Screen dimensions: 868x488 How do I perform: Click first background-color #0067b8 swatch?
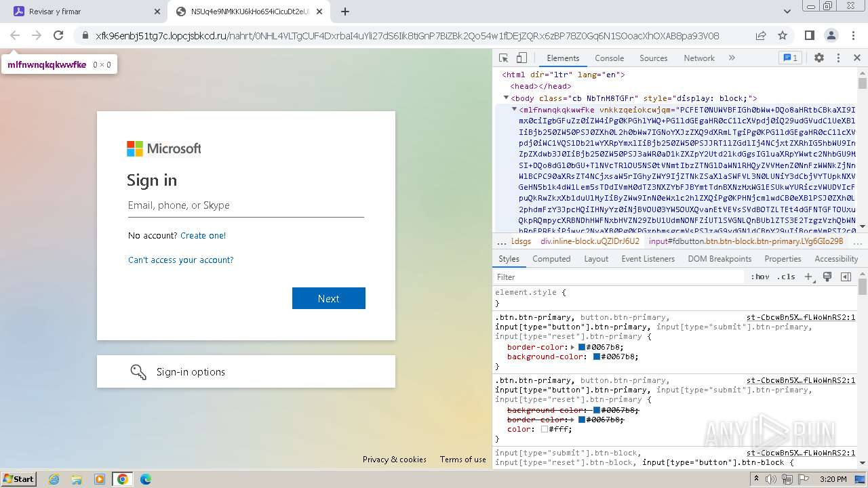597,357
